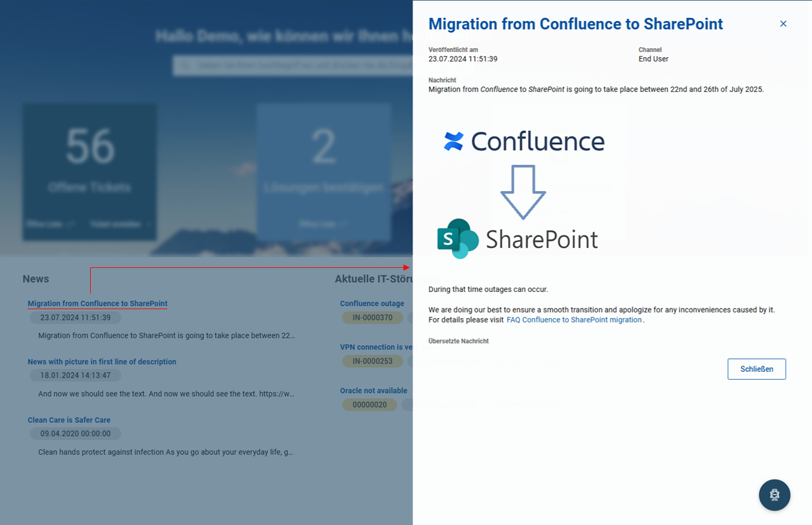Open the VPN connection incident link
812x525 pixels.
click(x=376, y=347)
